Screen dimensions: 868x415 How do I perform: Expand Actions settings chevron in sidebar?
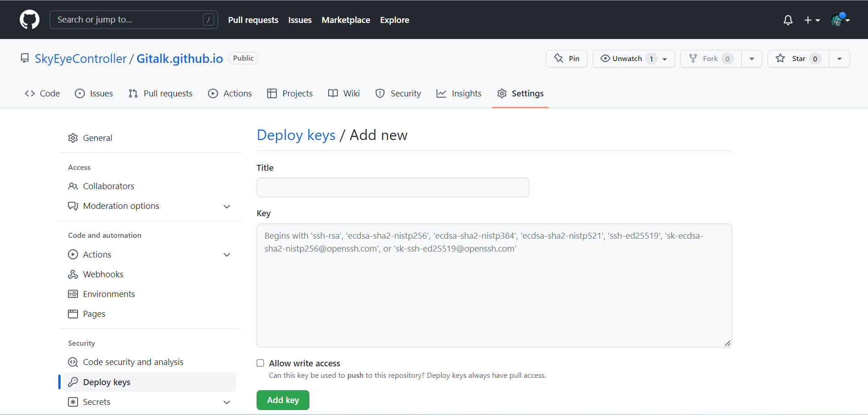point(227,255)
